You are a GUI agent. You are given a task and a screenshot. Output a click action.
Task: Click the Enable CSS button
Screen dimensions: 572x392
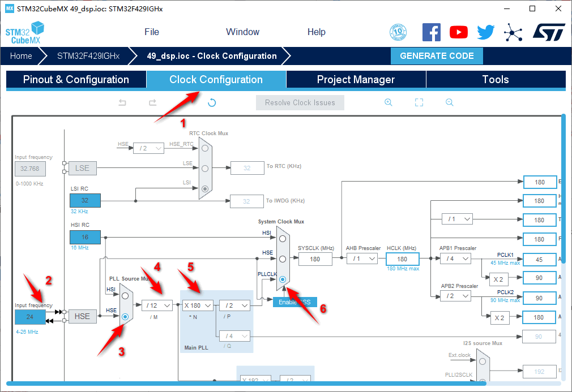pyautogui.click(x=294, y=302)
